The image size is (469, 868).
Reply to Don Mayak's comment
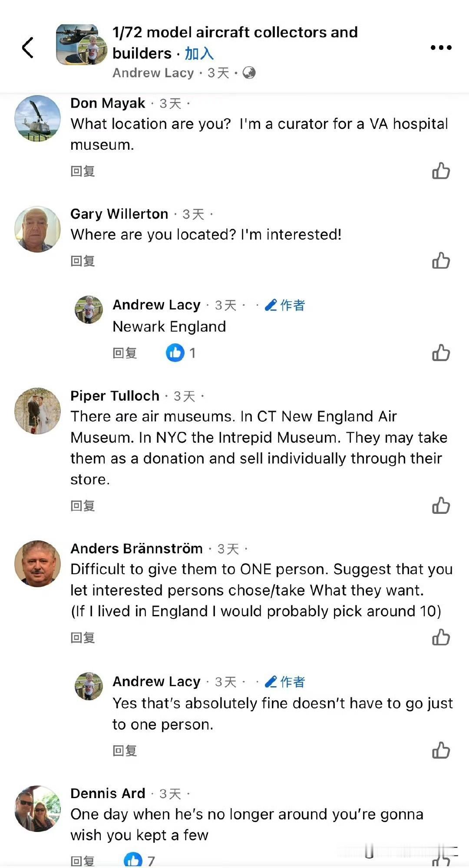[83, 171]
